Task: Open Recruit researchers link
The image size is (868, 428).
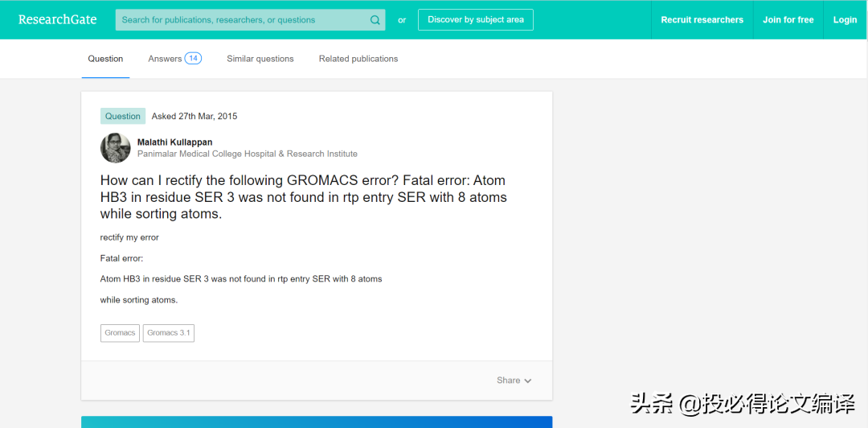Action: tap(702, 20)
